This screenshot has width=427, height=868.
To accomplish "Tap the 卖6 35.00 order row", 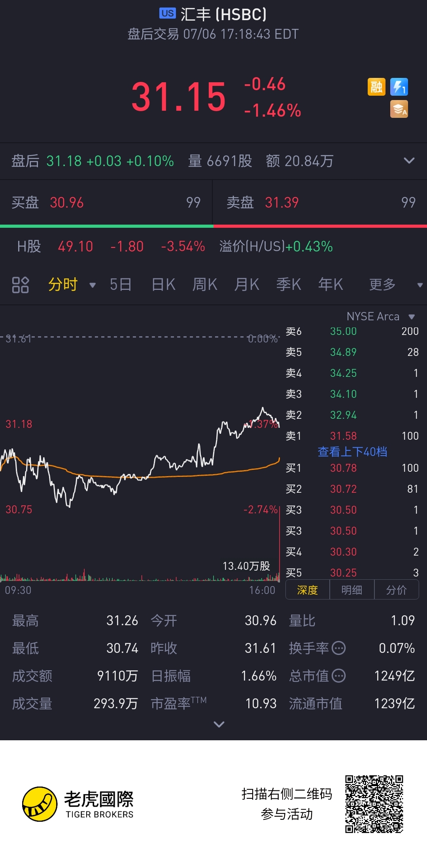I will point(352,331).
